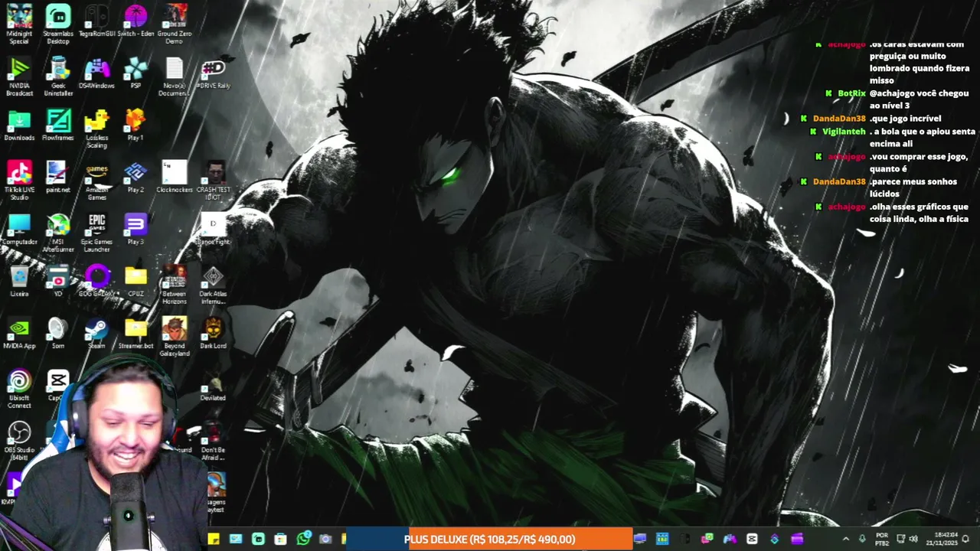The height and width of the screenshot is (551, 980).
Task: Open Epic Games Launcher
Action: (96, 232)
